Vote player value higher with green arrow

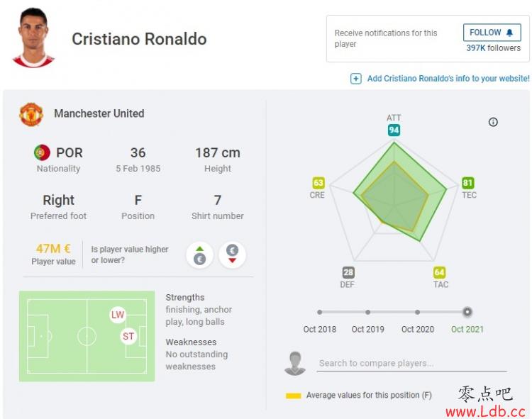(200, 255)
